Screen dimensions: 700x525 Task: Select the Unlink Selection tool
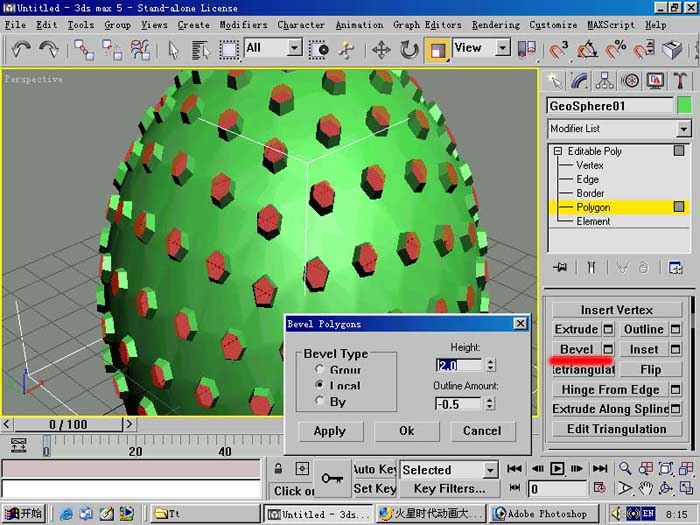point(112,50)
